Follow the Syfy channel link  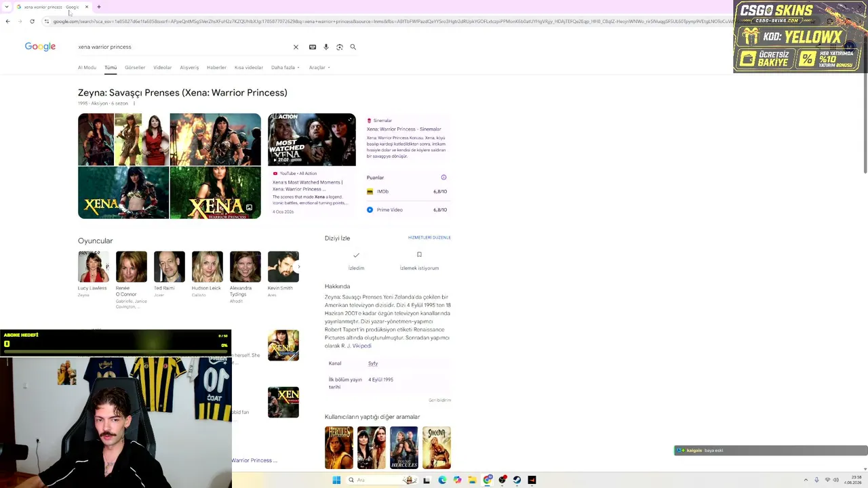tap(373, 364)
